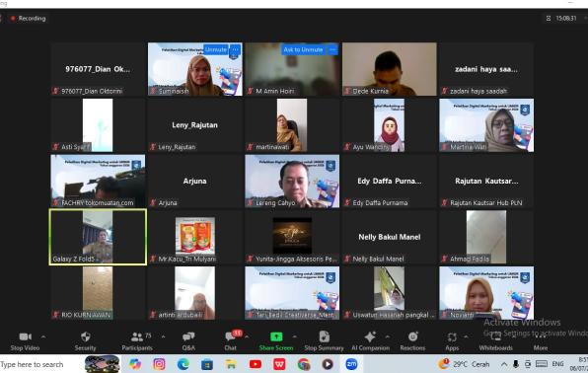
Task: Click the Arjuna participant name
Action: [194, 181]
